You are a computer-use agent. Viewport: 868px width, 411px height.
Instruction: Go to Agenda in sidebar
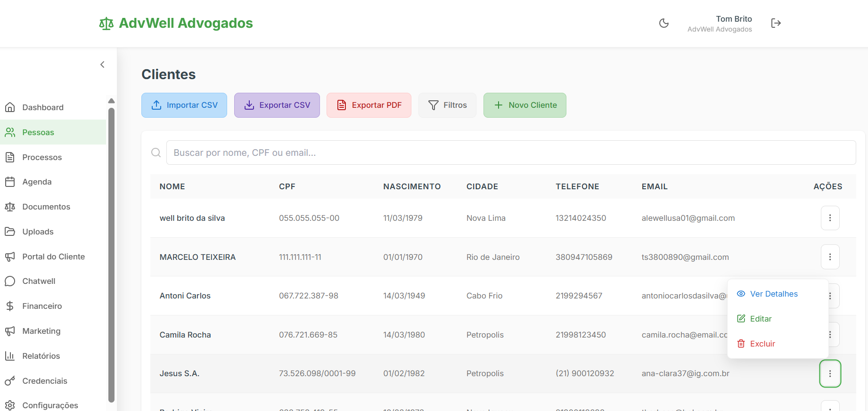pos(53,182)
